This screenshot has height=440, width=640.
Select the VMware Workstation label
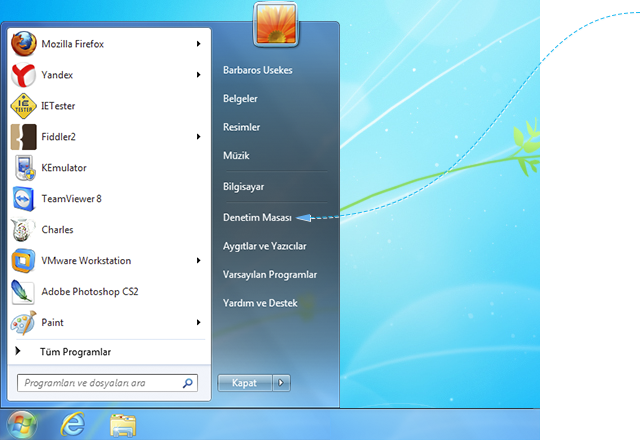coord(86,261)
